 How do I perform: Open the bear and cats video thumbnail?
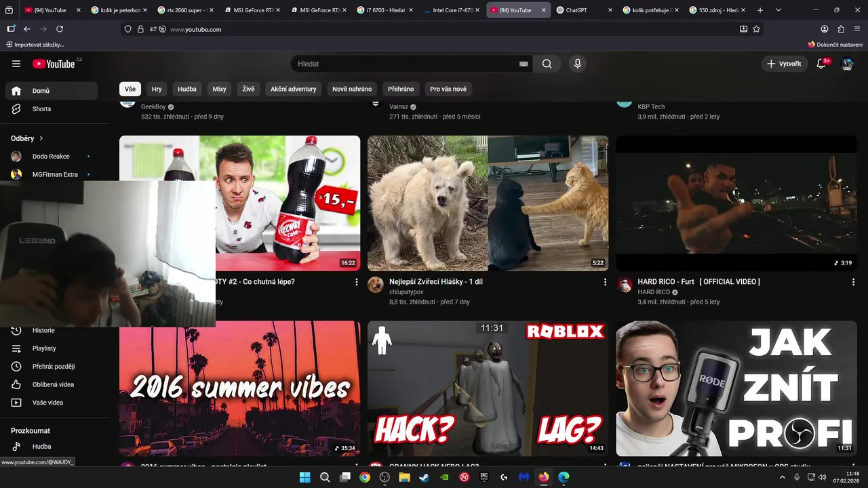[x=488, y=203]
